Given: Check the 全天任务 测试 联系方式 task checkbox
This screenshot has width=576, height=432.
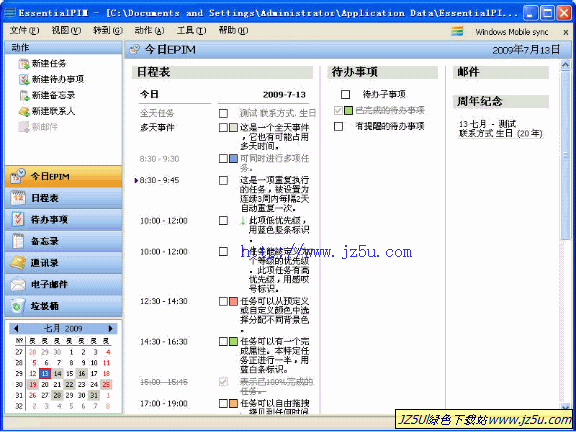Looking at the screenshot, I should click(223, 113).
